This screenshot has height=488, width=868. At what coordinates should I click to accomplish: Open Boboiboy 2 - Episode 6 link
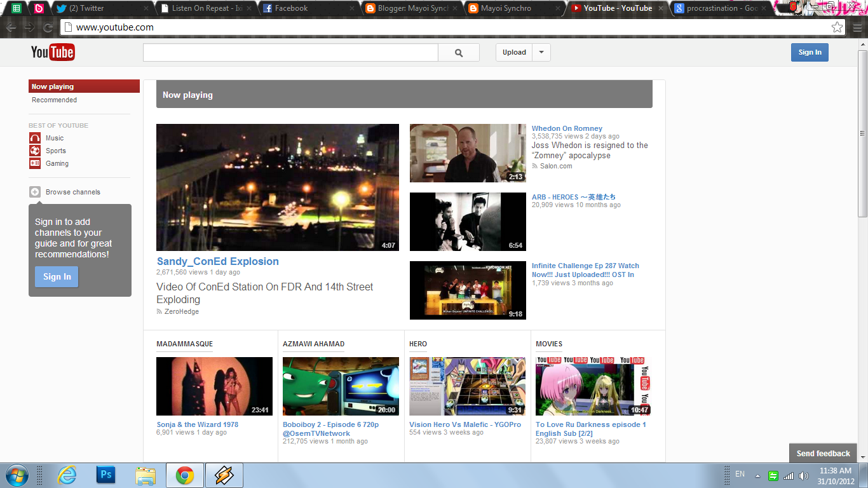click(330, 429)
